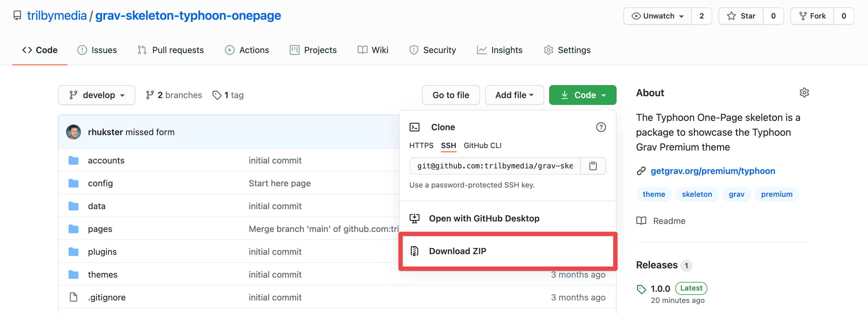
Task: Select the GitHub CLI clone option
Action: pyautogui.click(x=482, y=146)
